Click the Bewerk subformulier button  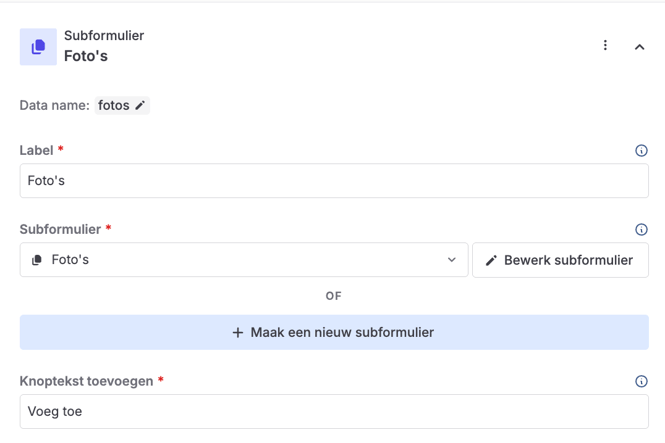click(560, 260)
